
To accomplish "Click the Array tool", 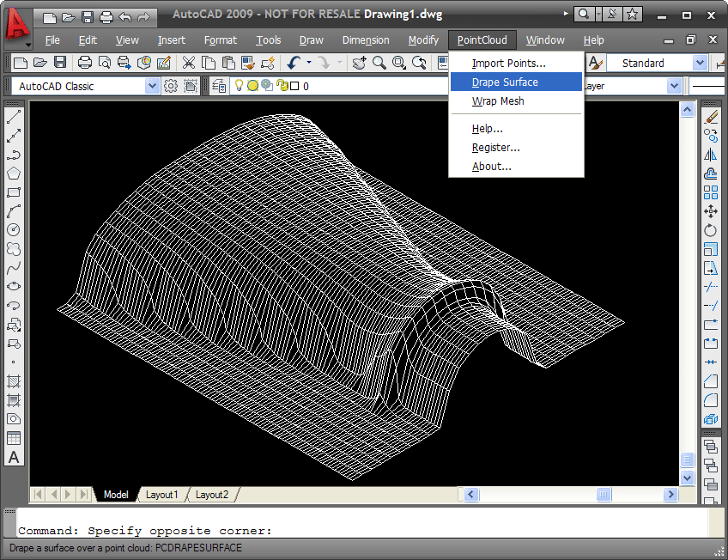I will click(x=711, y=192).
